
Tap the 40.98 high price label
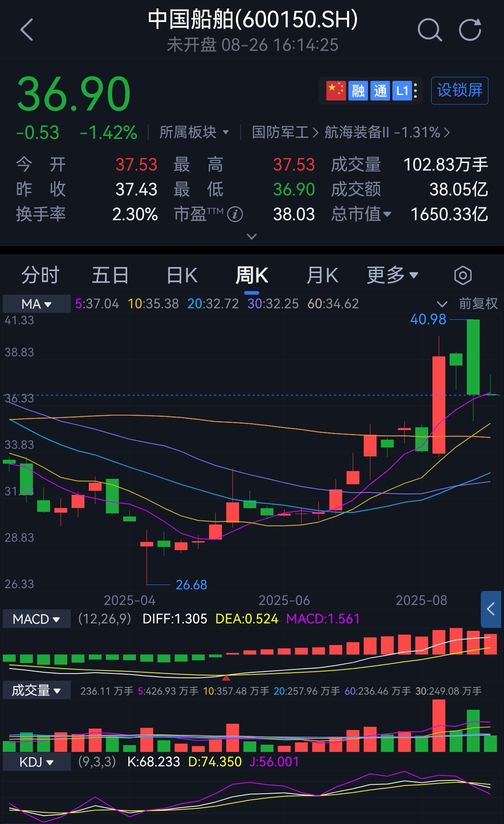428,320
